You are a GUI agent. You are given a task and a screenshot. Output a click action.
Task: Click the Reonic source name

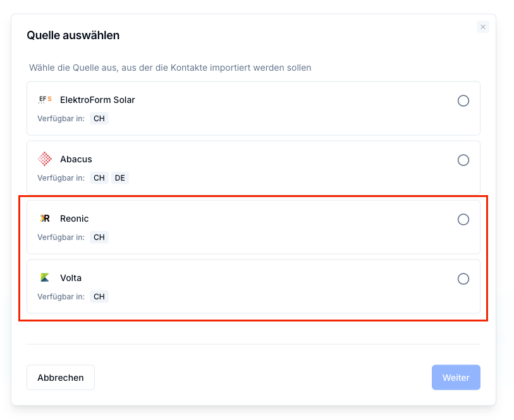point(75,219)
